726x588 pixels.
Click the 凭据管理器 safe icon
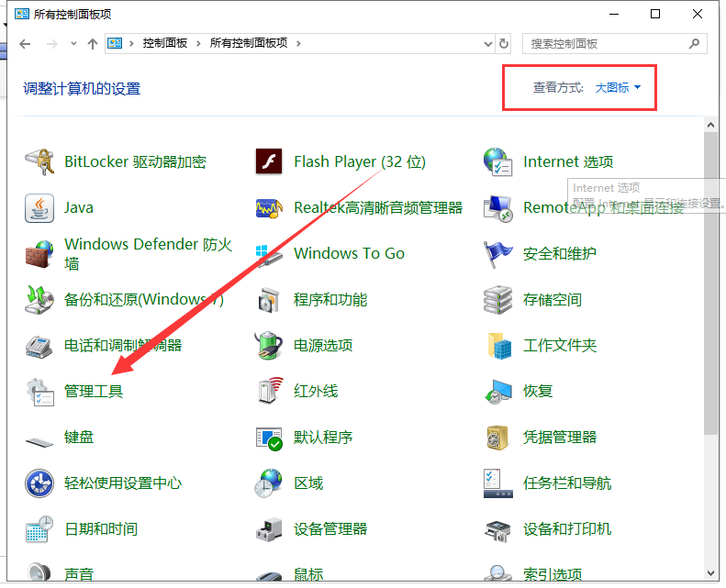(x=498, y=438)
